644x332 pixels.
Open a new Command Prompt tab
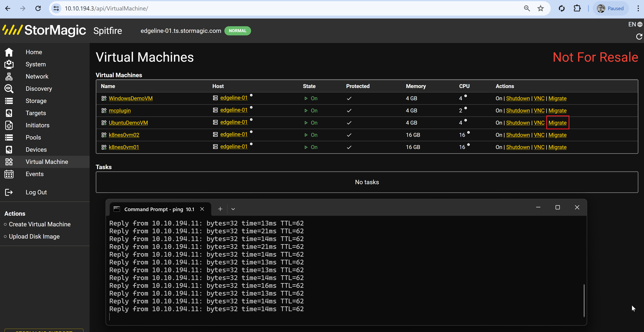click(x=220, y=209)
